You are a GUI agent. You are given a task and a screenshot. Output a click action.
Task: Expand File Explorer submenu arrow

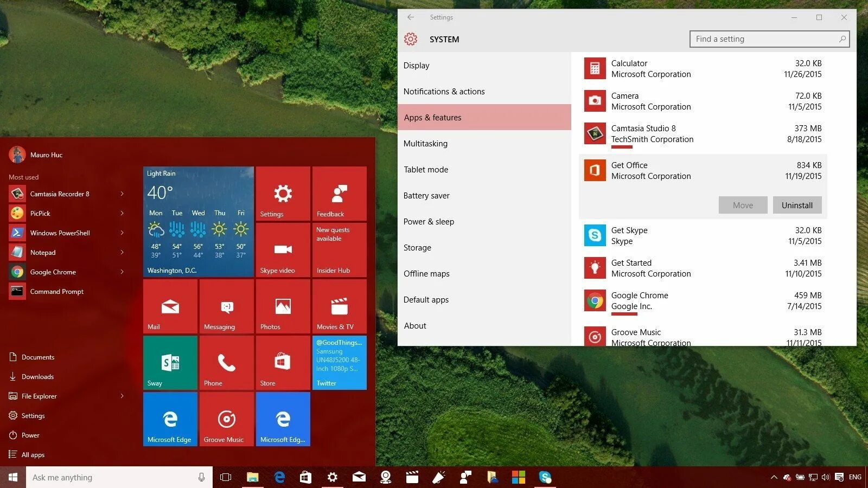tap(122, 396)
